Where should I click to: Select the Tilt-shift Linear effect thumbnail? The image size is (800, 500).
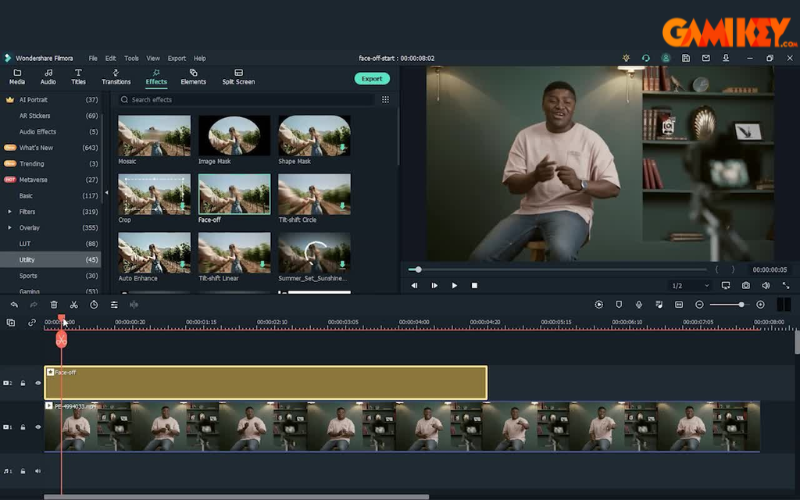coord(234,253)
